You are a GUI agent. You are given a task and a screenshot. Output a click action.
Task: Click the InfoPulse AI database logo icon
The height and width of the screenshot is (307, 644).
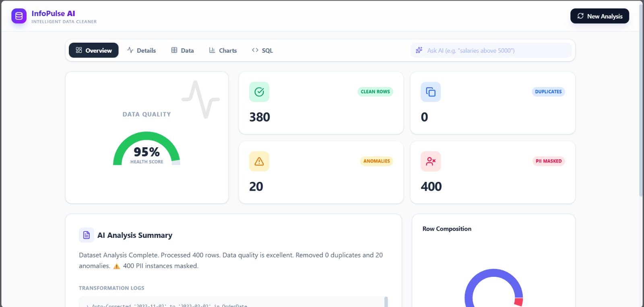coord(19,16)
